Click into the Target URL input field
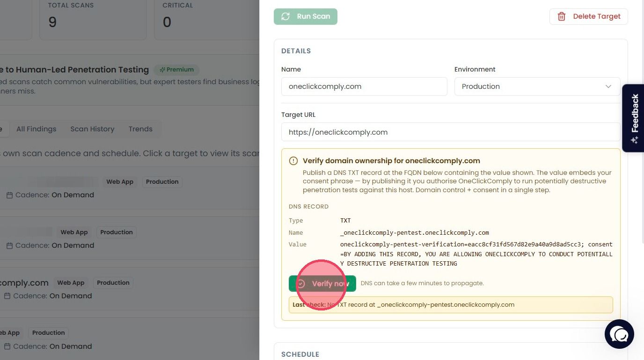 451,132
